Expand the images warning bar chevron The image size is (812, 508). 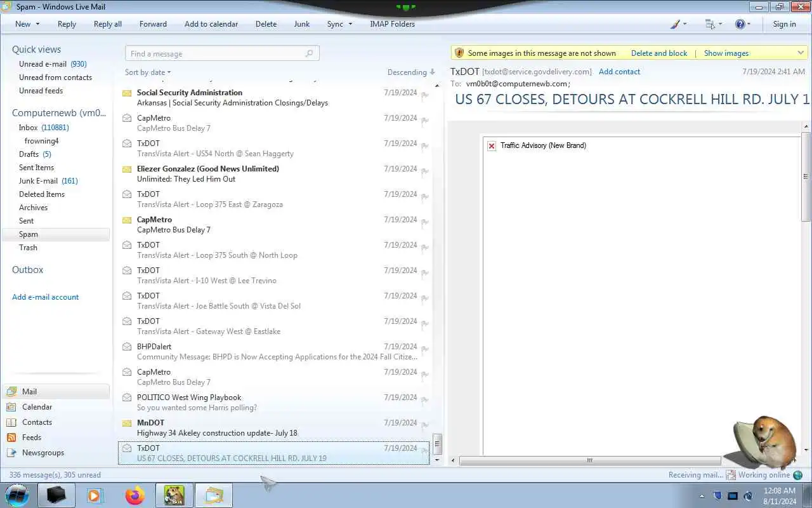tap(801, 53)
